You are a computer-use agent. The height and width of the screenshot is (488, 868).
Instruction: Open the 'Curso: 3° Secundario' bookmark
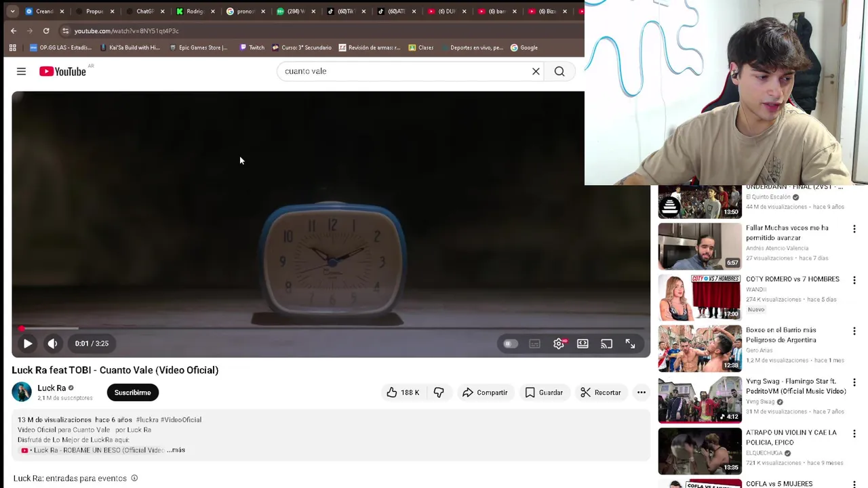pos(302,47)
